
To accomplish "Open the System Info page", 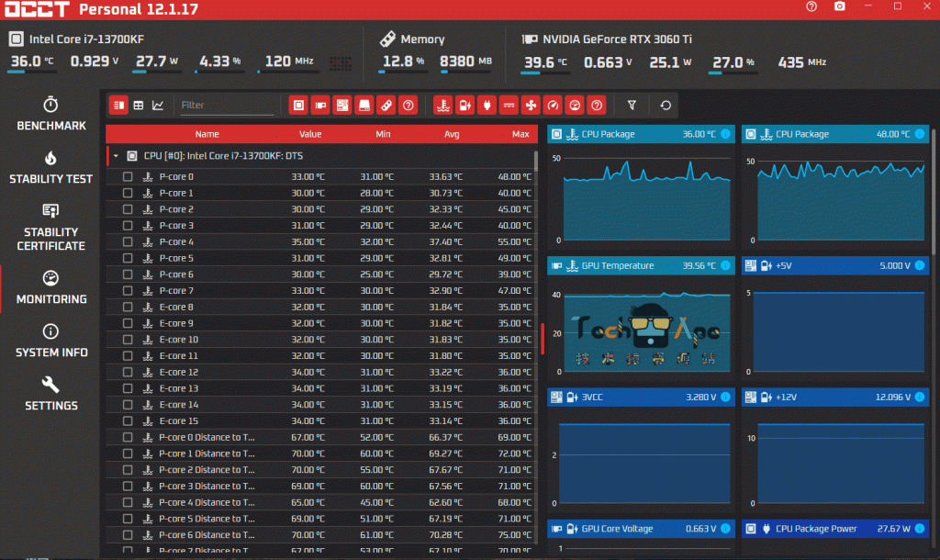I will pyautogui.click(x=51, y=341).
